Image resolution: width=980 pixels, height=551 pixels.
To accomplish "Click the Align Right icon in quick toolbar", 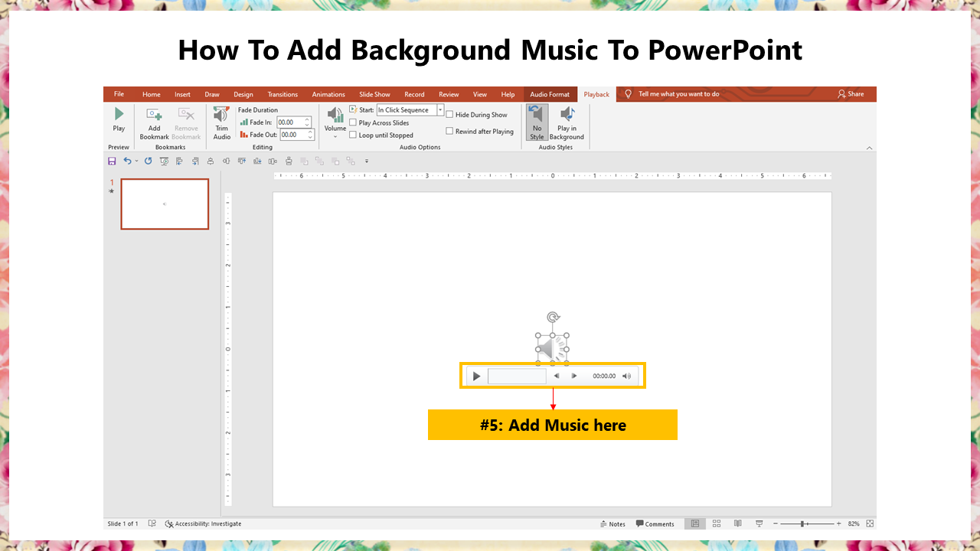I will 195,161.
